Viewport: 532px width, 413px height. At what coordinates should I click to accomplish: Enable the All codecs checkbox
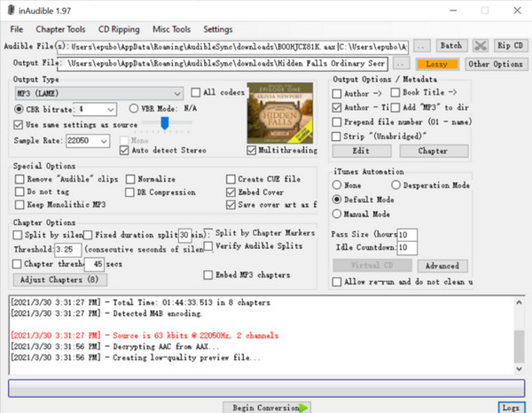[x=196, y=92]
